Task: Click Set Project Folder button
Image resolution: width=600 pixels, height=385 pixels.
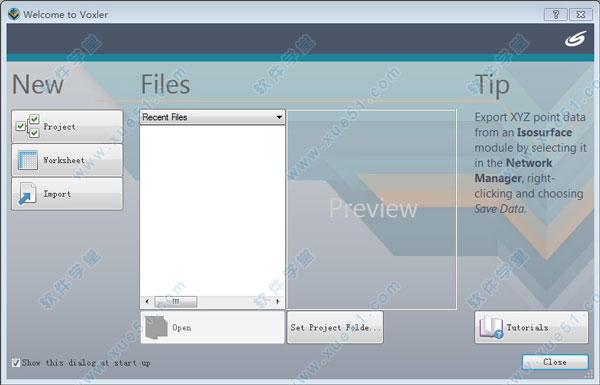Action: pos(335,327)
